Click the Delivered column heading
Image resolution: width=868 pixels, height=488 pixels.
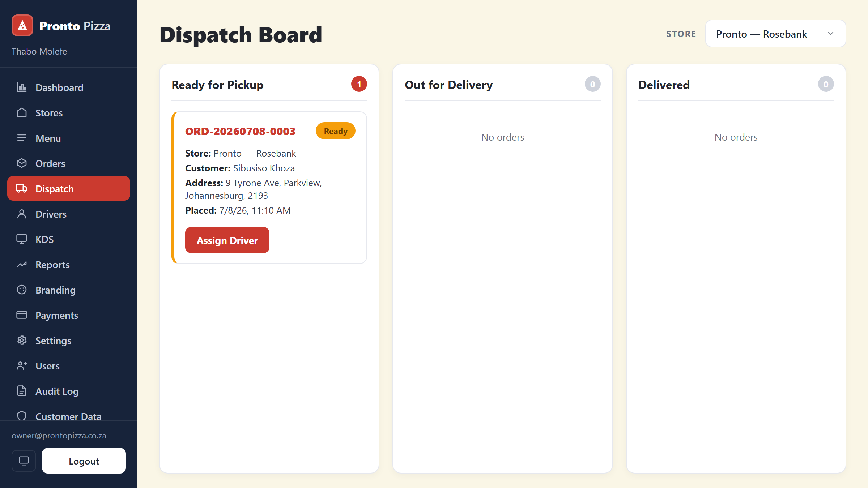pyautogui.click(x=664, y=85)
